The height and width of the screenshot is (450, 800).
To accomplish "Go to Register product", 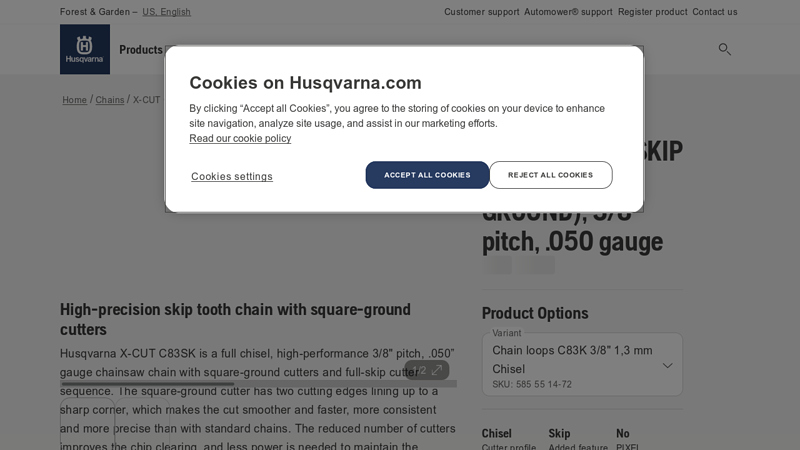I will click(653, 12).
